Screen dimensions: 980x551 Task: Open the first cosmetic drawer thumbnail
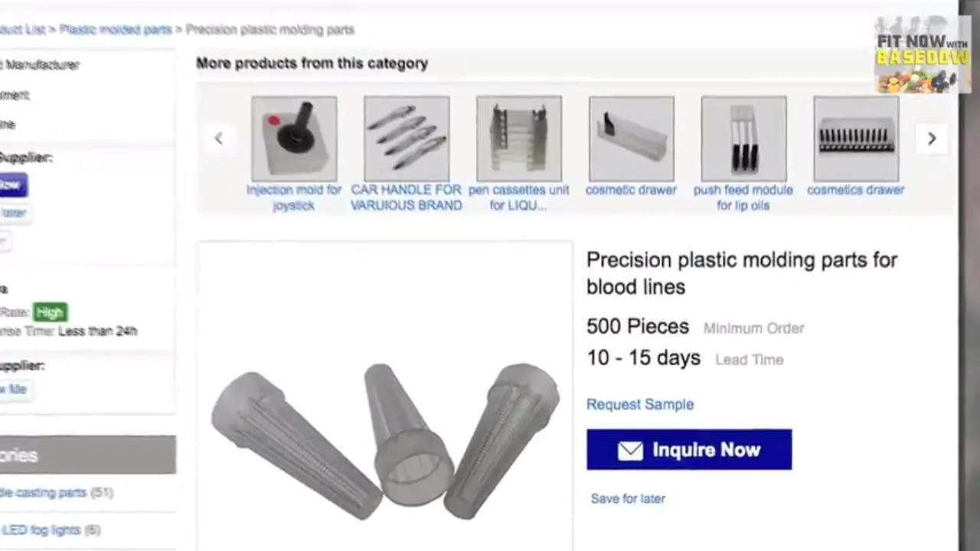[x=632, y=139]
